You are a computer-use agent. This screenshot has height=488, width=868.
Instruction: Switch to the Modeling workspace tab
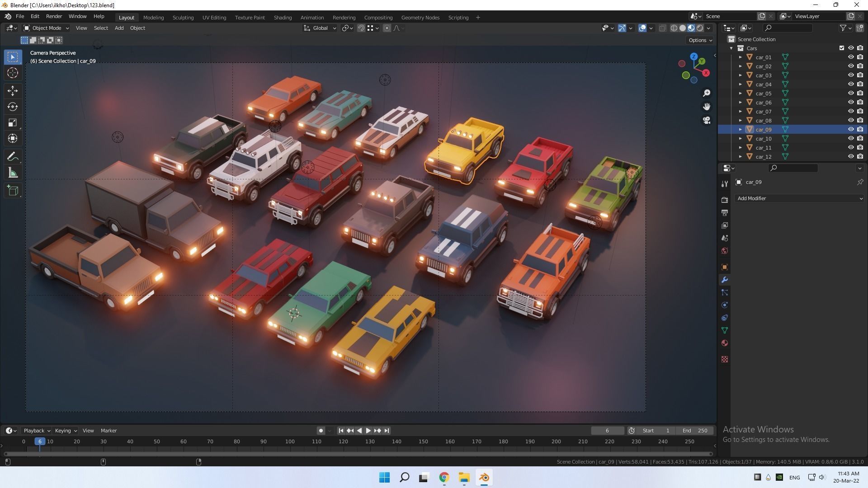[x=153, y=18]
